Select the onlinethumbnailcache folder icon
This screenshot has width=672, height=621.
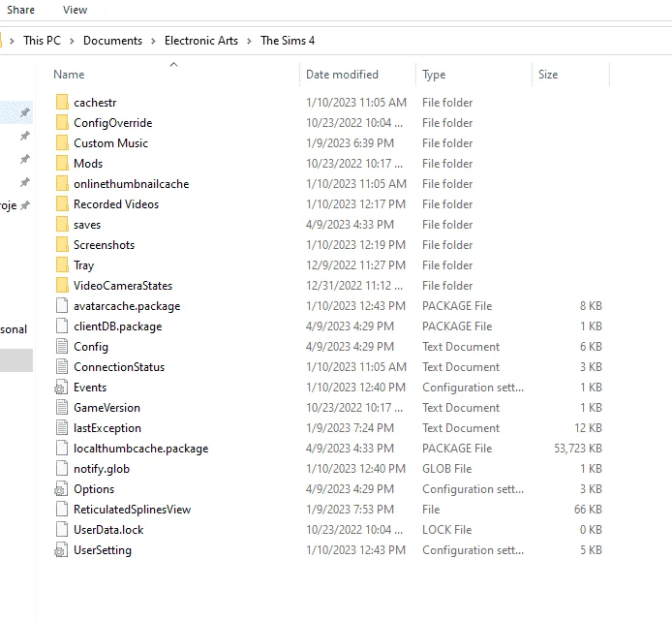pos(62,183)
